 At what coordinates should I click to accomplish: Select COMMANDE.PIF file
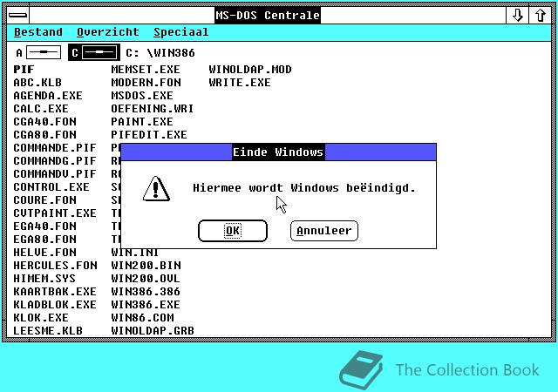click(x=55, y=147)
